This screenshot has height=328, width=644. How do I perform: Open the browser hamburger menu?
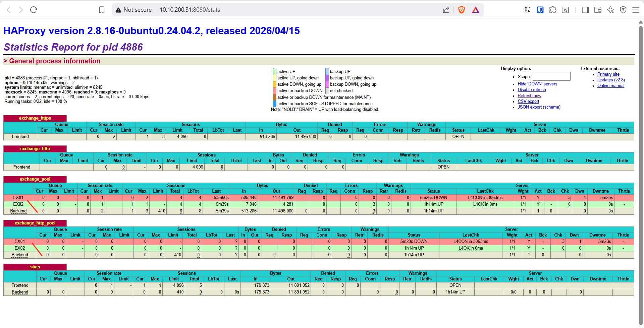(x=636, y=10)
